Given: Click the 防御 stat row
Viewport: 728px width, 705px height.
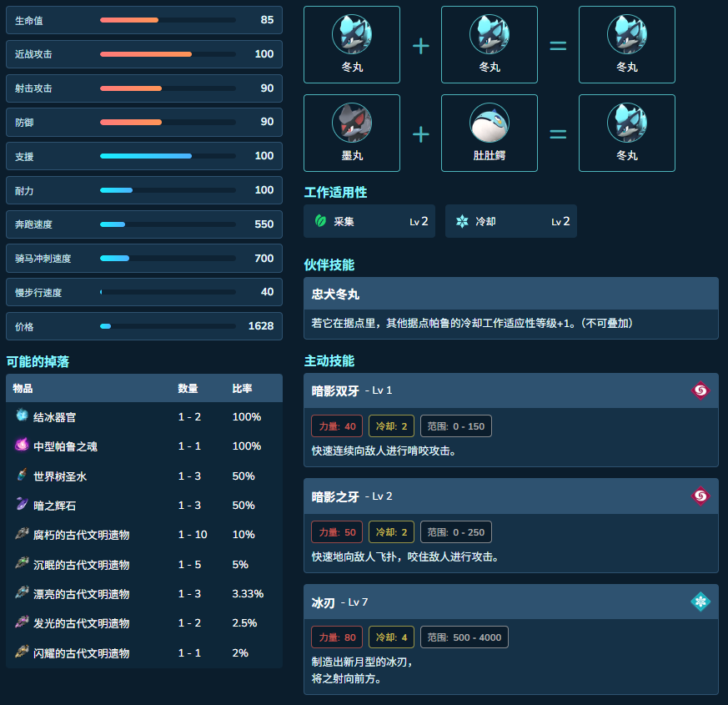Looking at the screenshot, I should point(144,122).
